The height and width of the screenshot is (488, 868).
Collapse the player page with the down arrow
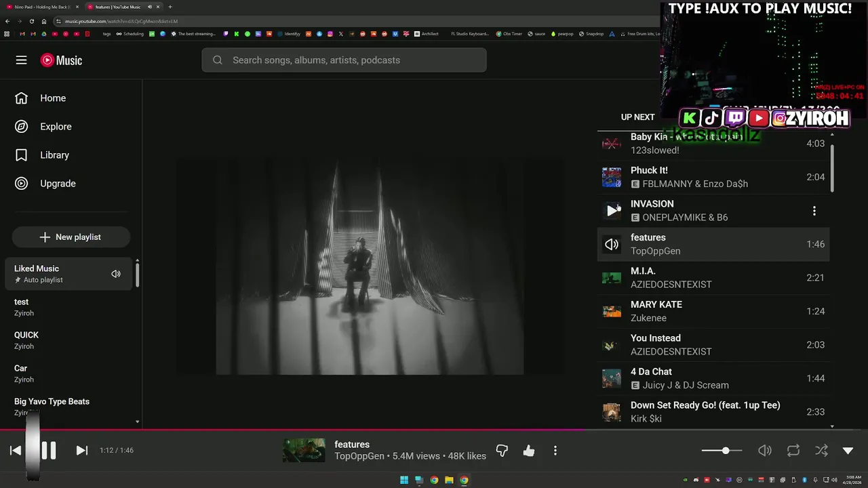pos(848,450)
